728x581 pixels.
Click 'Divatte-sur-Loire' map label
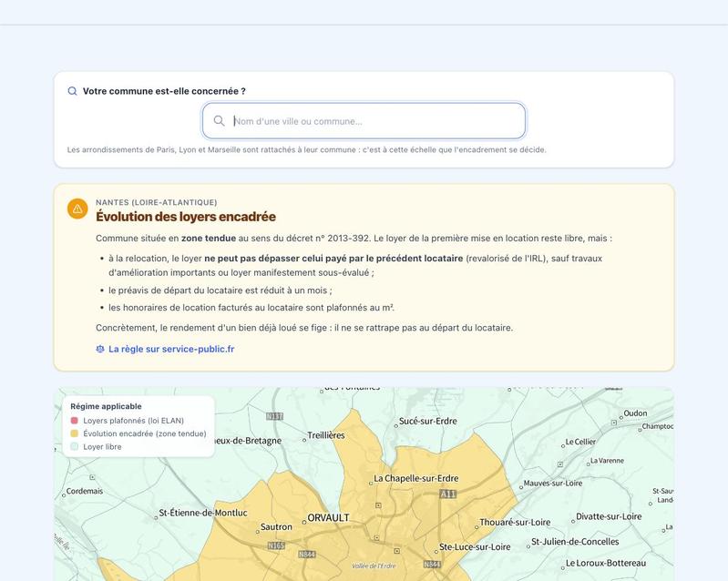click(x=609, y=516)
